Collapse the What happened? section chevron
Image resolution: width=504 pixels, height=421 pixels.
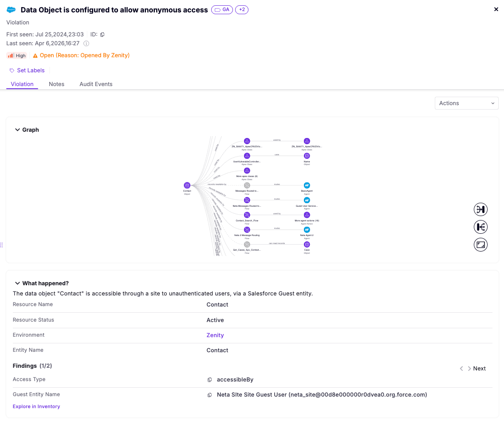coord(17,283)
